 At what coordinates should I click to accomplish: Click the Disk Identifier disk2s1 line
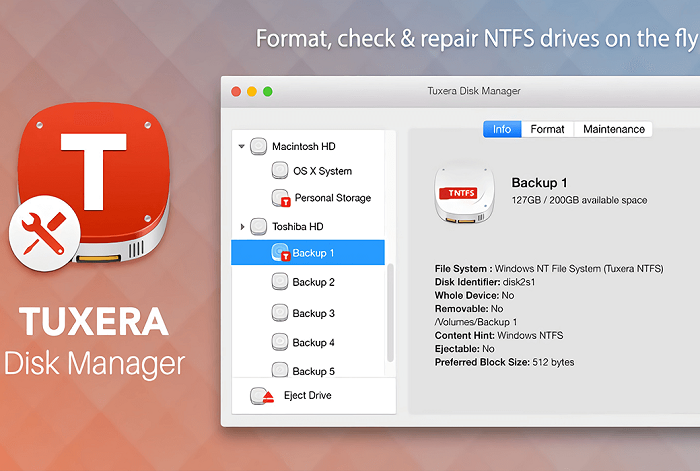tap(485, 282)
